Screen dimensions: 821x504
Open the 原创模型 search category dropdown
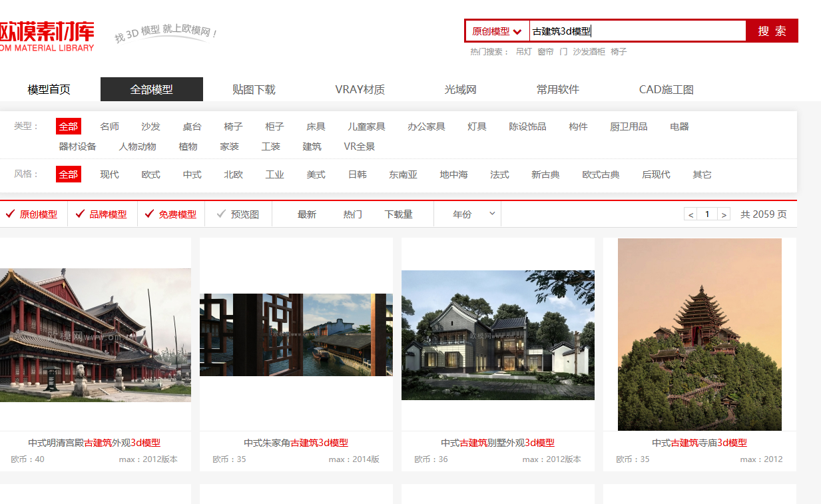click(x=497, y=31)
